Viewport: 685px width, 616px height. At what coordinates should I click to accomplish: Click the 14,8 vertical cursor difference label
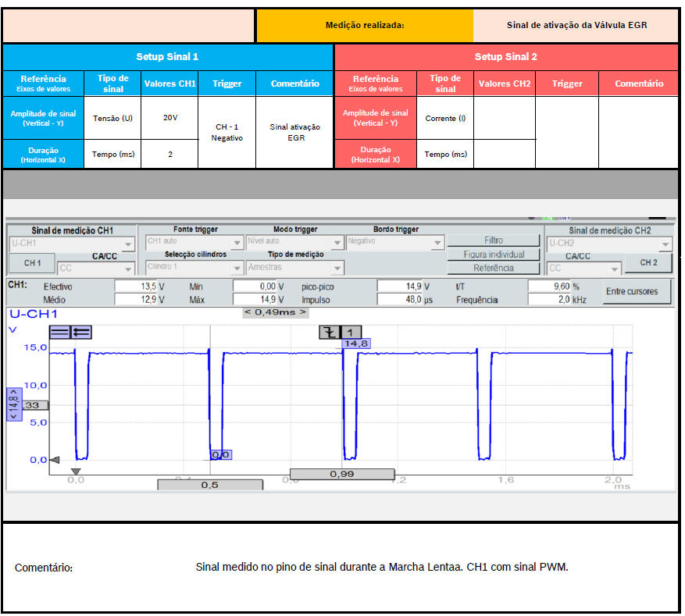pyautogui.click(x=12, y=404)
